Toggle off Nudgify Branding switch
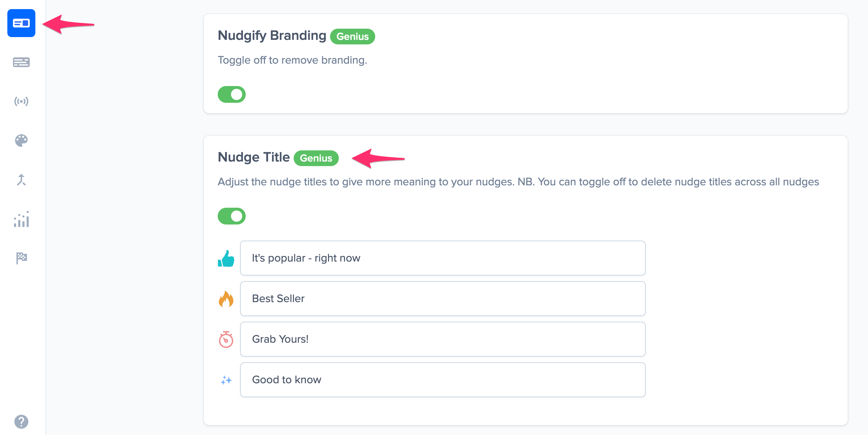Screen dimensions: 868x435 tap(232, 94)
